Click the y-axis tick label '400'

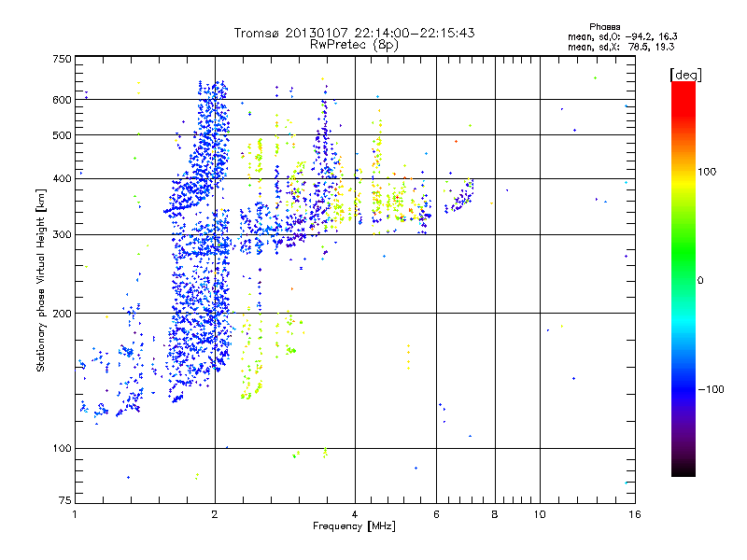tap(62, 179)
